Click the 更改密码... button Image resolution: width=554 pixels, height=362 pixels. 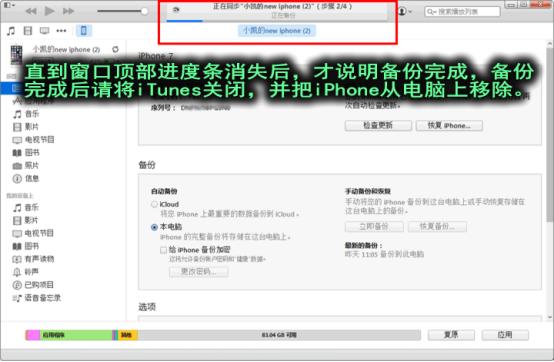[x=199, y=271]
